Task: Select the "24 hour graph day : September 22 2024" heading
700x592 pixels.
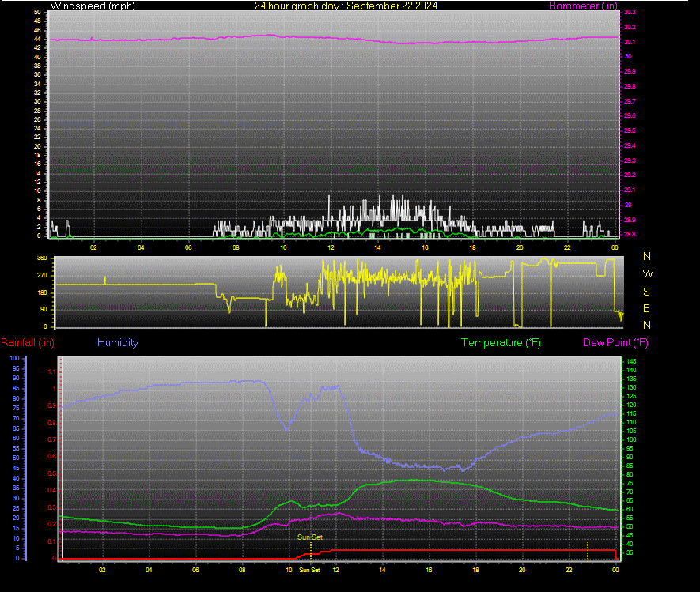Action: pyautogui.click(x=346, y=6)
